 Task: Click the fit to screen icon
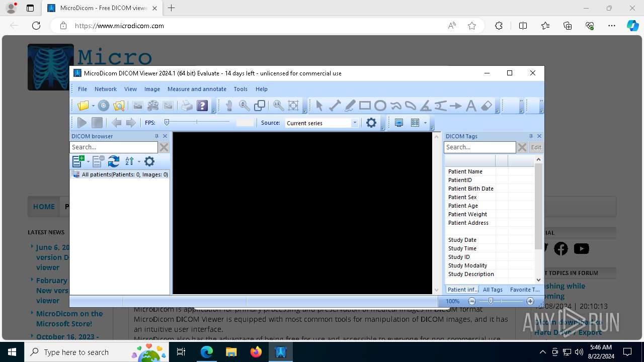293,106
